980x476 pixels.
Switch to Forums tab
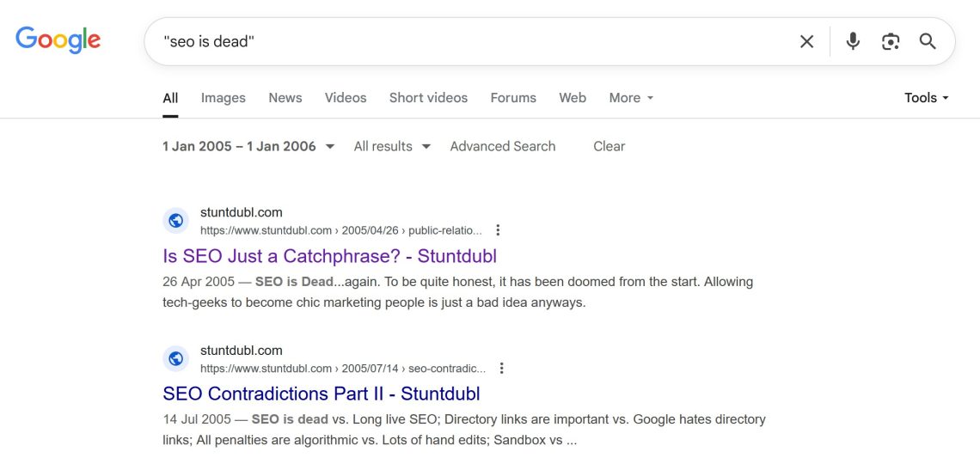513,98
